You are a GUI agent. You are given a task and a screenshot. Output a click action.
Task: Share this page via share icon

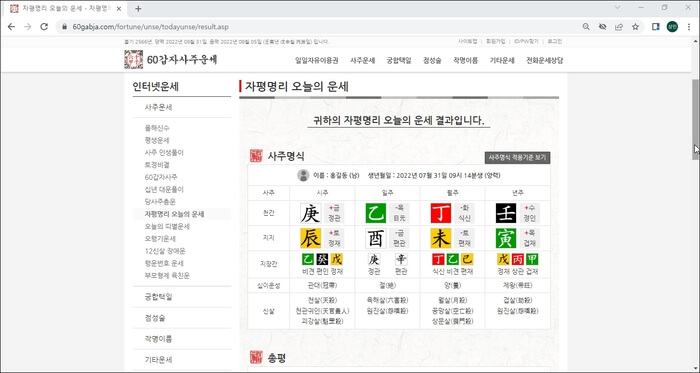(619, 27)
